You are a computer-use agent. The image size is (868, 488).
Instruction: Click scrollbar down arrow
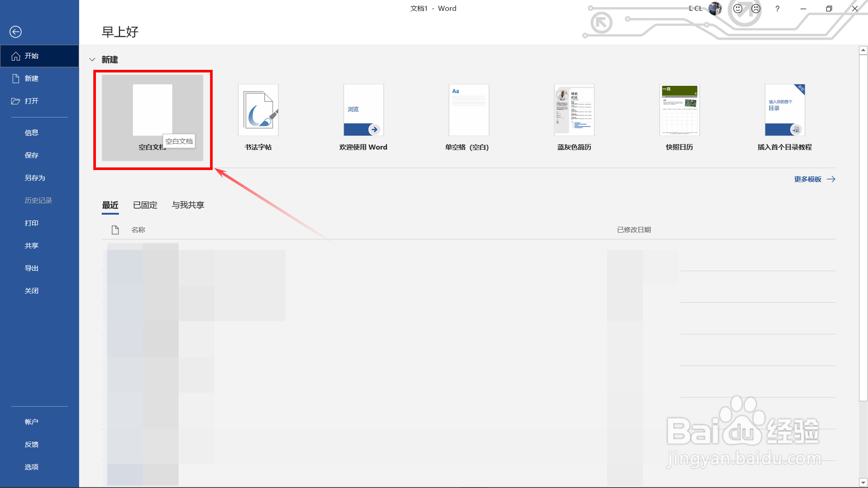(x=863, y=482)
